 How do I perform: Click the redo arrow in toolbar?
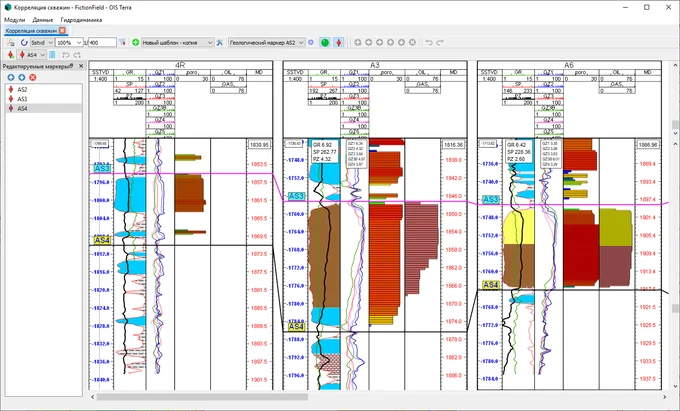440,43
